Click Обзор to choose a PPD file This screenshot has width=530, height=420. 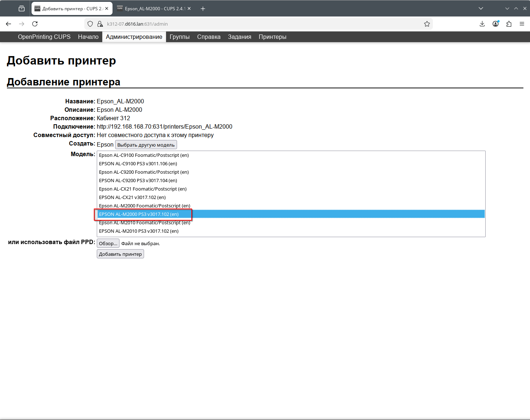tap(108, 243)
